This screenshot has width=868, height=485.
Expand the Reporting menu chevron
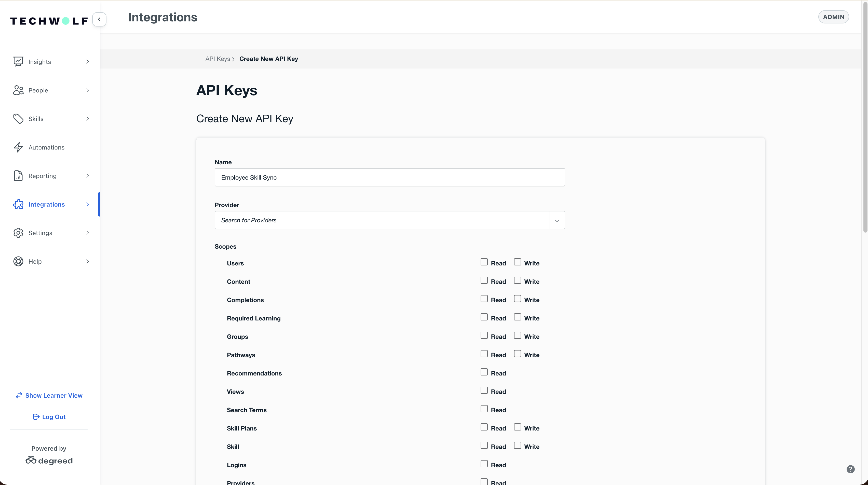coord(88,176)
